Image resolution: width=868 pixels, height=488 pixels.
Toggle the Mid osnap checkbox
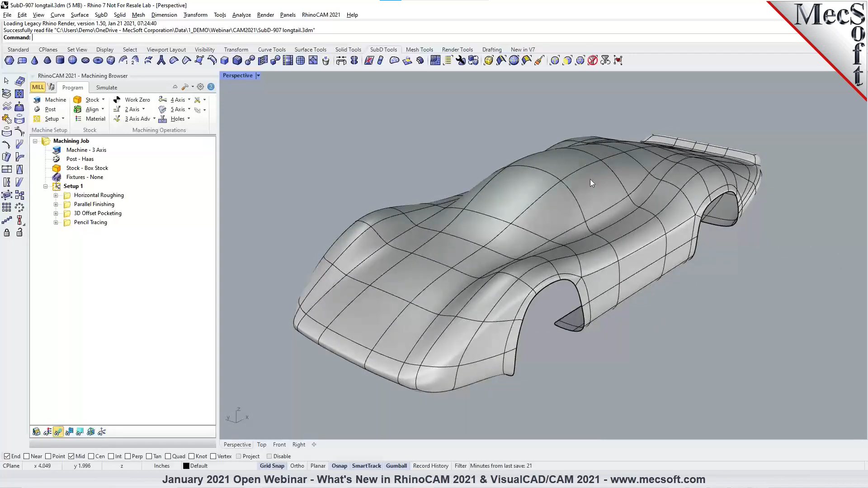pos(71,456)
